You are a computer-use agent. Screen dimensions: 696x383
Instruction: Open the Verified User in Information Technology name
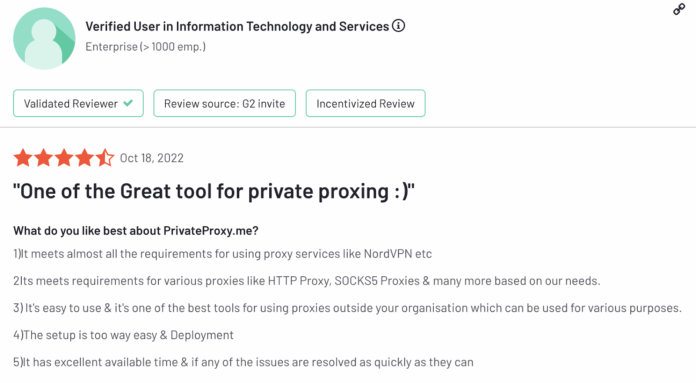coord(237,27)
